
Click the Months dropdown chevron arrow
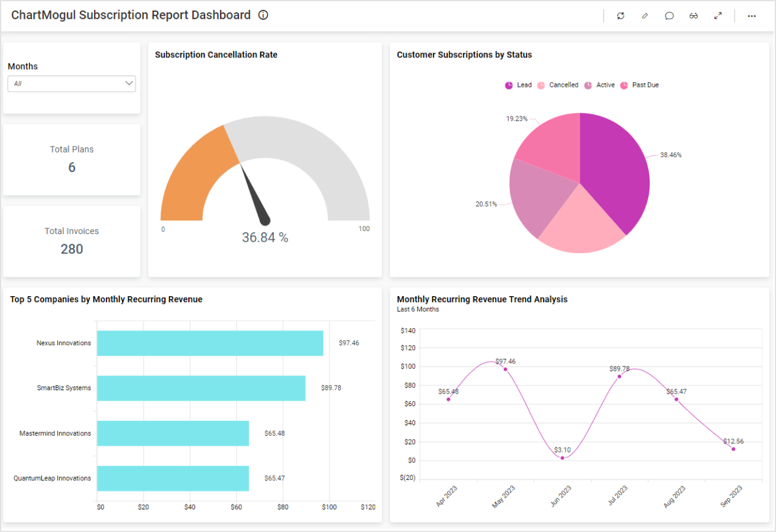(129, 84)
